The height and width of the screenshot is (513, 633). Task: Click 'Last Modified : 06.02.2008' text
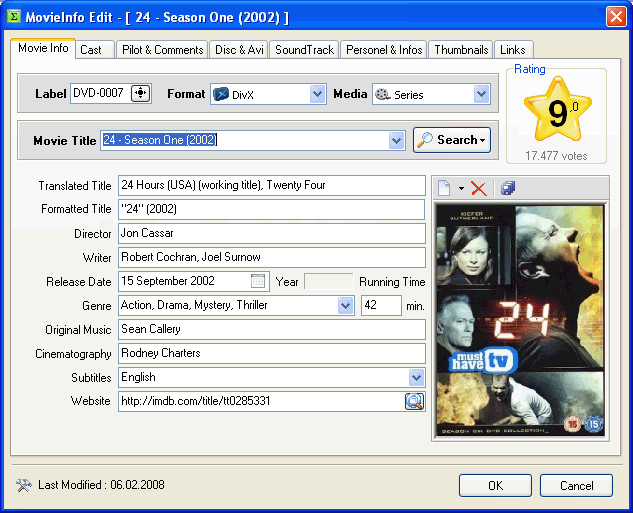[x=101, y=485]
